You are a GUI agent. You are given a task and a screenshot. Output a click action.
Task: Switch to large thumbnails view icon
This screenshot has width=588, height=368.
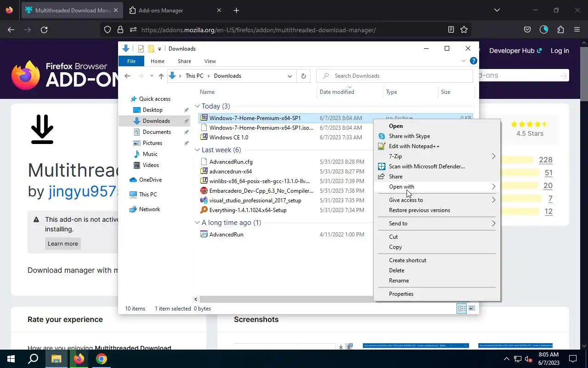coord(472,308)
